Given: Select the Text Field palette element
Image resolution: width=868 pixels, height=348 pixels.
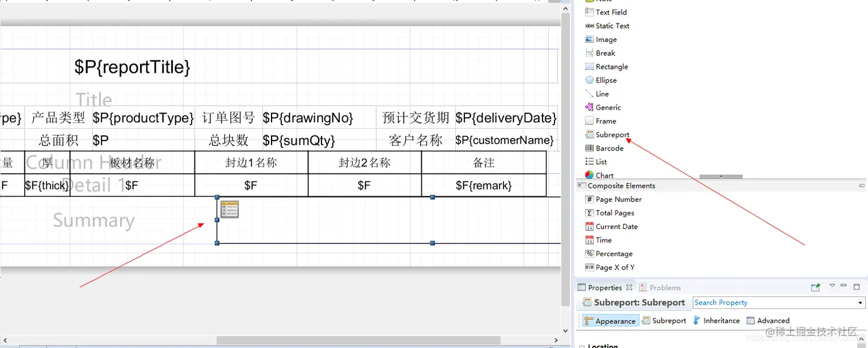Looking at the screenshot, I should (x=606, y=12).
